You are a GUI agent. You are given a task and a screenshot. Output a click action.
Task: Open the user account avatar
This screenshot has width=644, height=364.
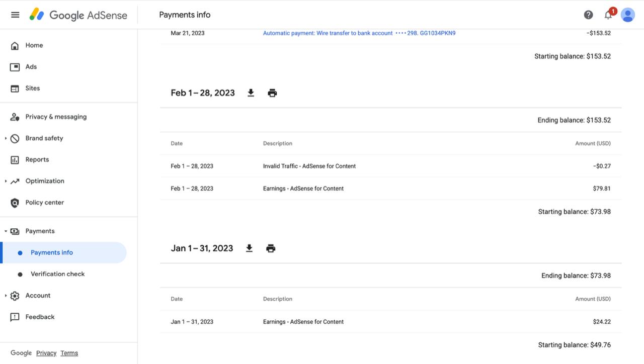(x=627, y=15)
